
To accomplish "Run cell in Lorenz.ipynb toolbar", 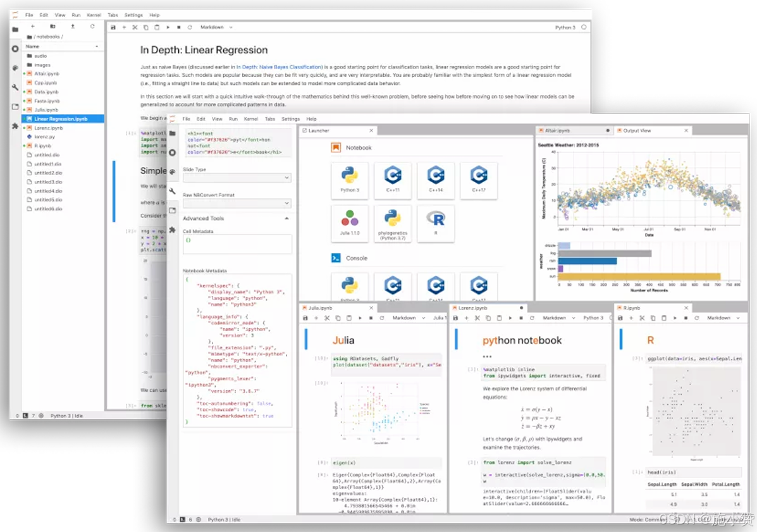I will (x=510, y=318).
